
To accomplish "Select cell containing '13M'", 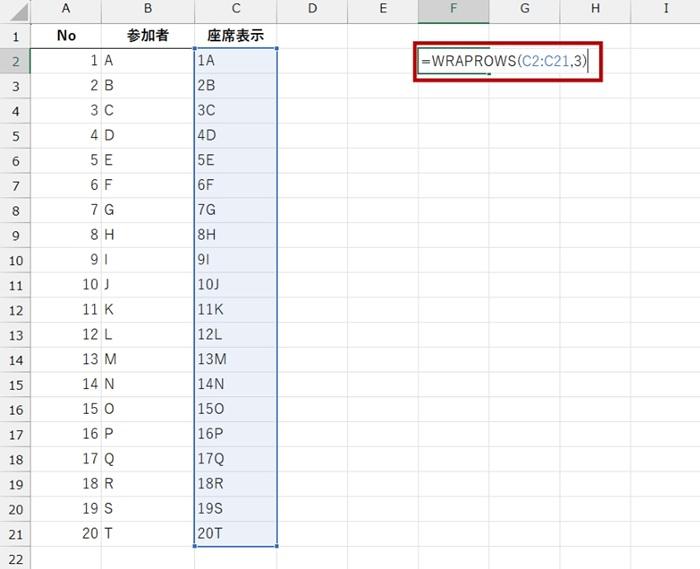I will click(x=236, y=359).
